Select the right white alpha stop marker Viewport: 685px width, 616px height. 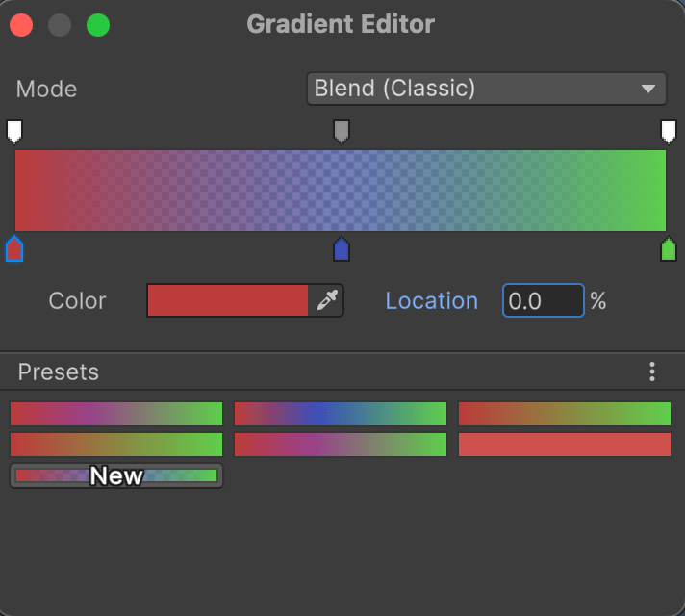[x=669, y=131]
